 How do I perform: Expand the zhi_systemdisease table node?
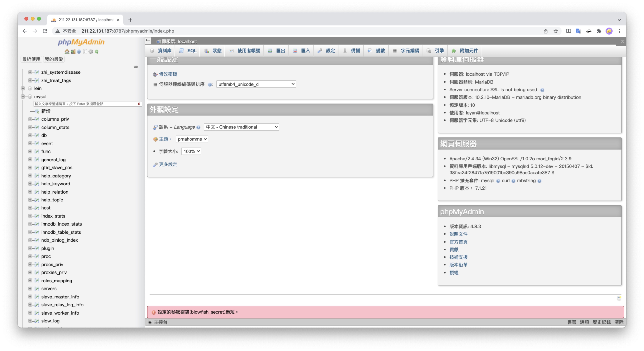[30, 72]
